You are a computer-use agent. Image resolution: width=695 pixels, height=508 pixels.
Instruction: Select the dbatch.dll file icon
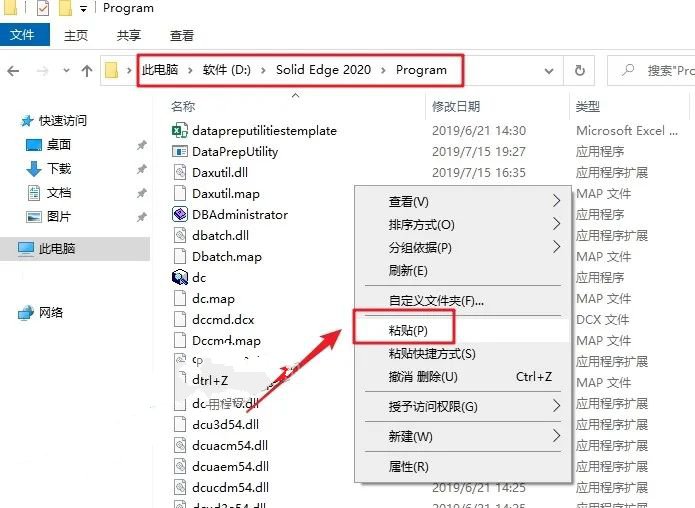coord(180,235)
